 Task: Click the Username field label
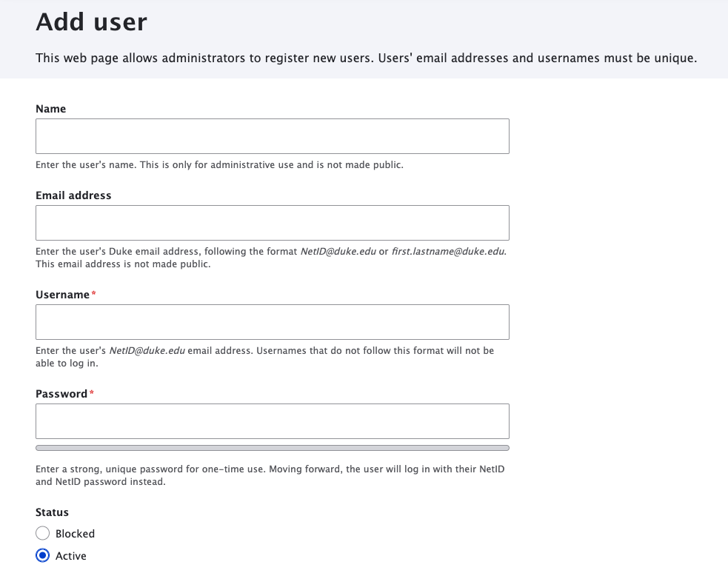click(x=62, y=294)
